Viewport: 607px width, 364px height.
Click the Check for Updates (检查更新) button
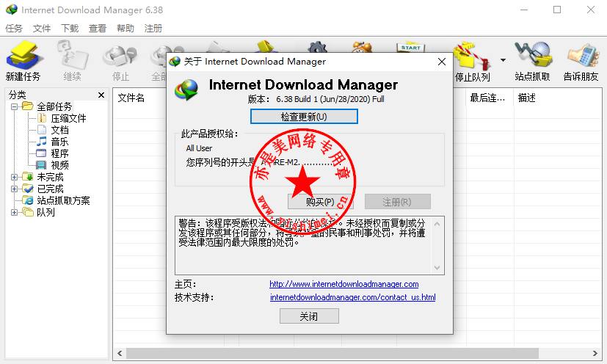pos(304,117)
